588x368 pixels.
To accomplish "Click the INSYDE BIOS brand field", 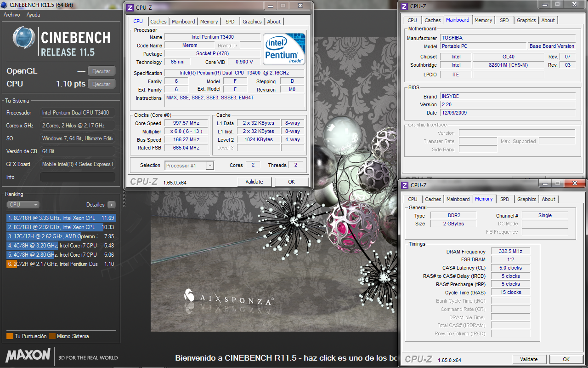I will click(508, 97).
